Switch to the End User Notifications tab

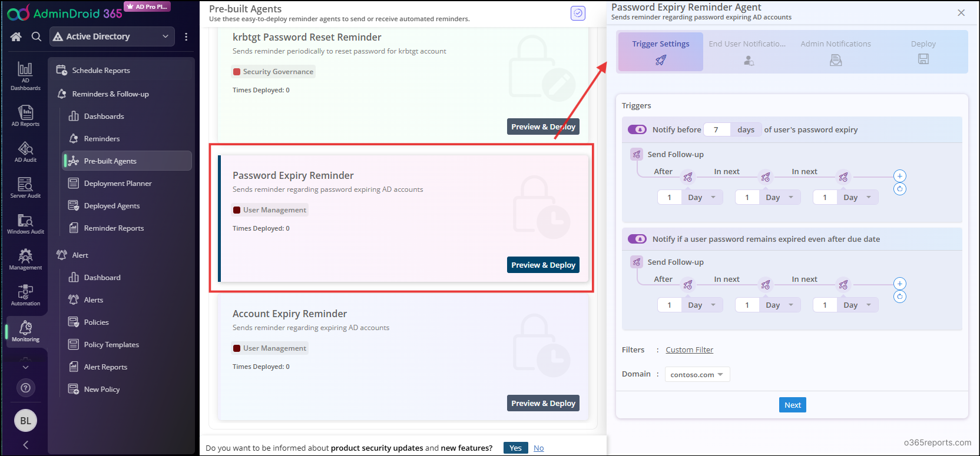click(747, 52)
